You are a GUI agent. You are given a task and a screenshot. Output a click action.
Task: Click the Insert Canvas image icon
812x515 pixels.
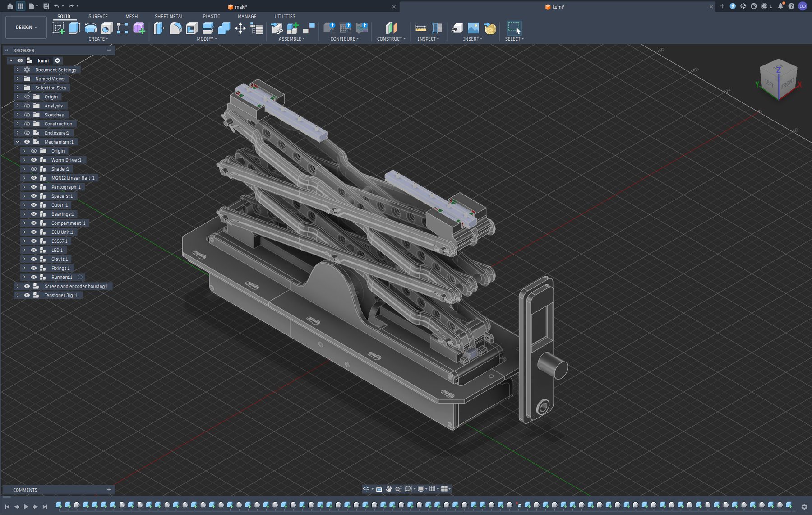(x=473, y=28)
